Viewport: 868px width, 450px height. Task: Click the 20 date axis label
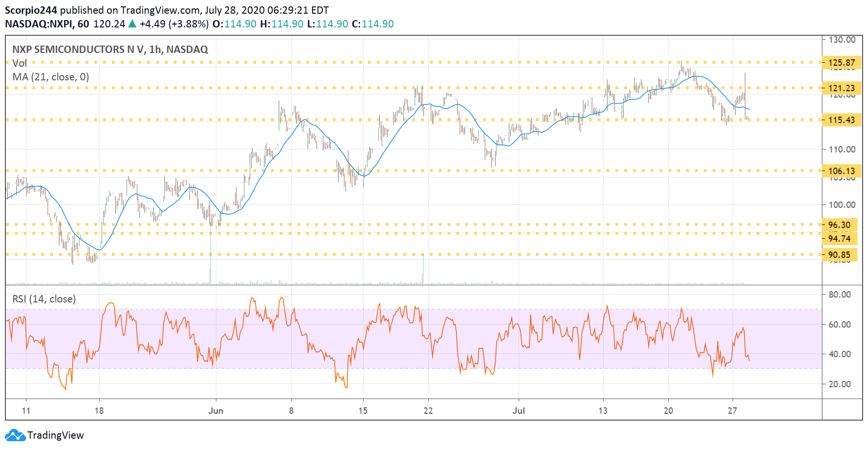668,411
